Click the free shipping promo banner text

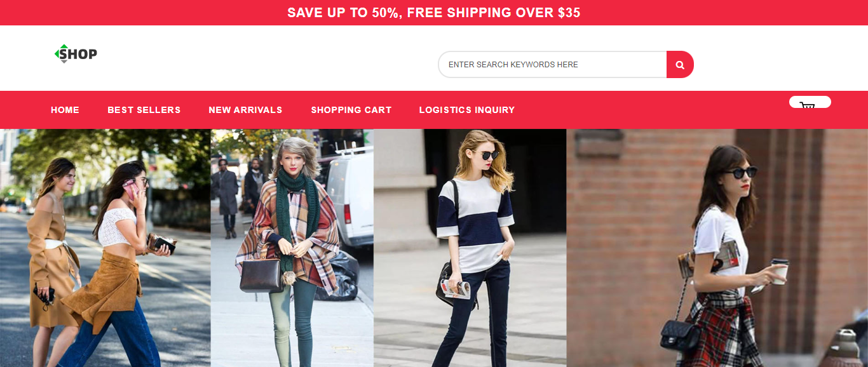point(434,13)
